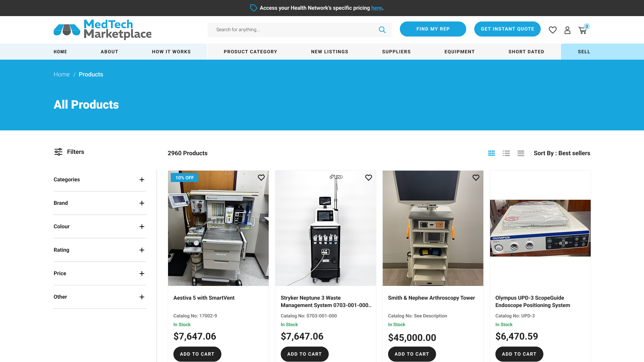The width and height of the screenshot is (644, 362).
Task: Click the Get Instant Quote button
Action: [507, 29]
